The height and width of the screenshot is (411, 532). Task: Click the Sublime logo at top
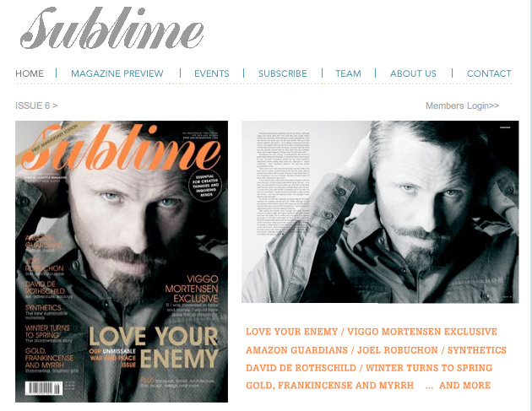[112, 28]
